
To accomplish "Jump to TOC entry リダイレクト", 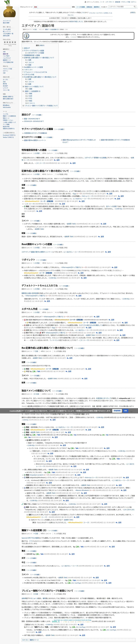I will (x=28, y=70).
